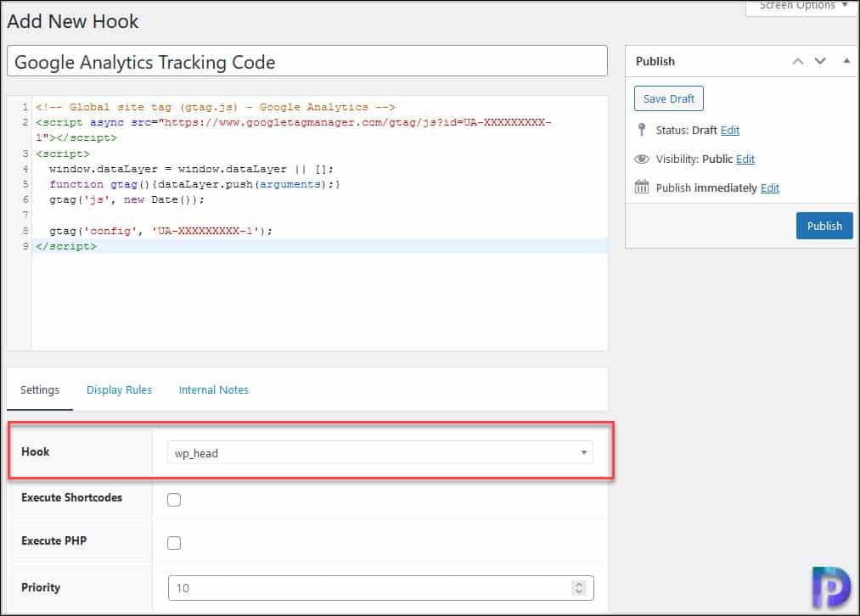Click the Add New Hook heading
The height and width of the screenshot is (616, 860).
tap(73, 21)
